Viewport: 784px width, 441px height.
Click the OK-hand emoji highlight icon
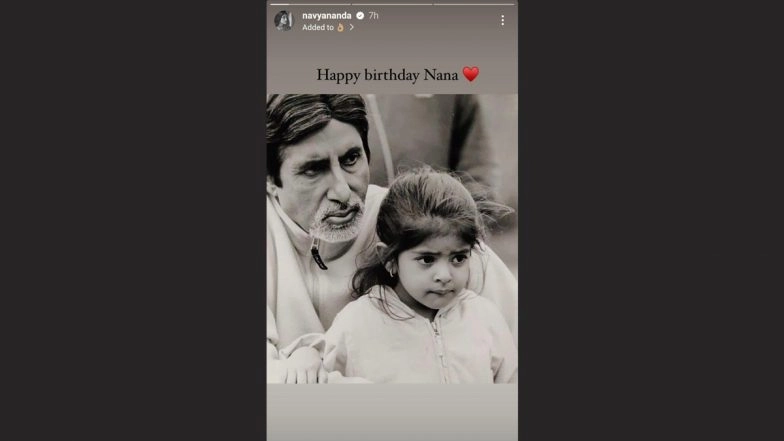coord(340,28)
